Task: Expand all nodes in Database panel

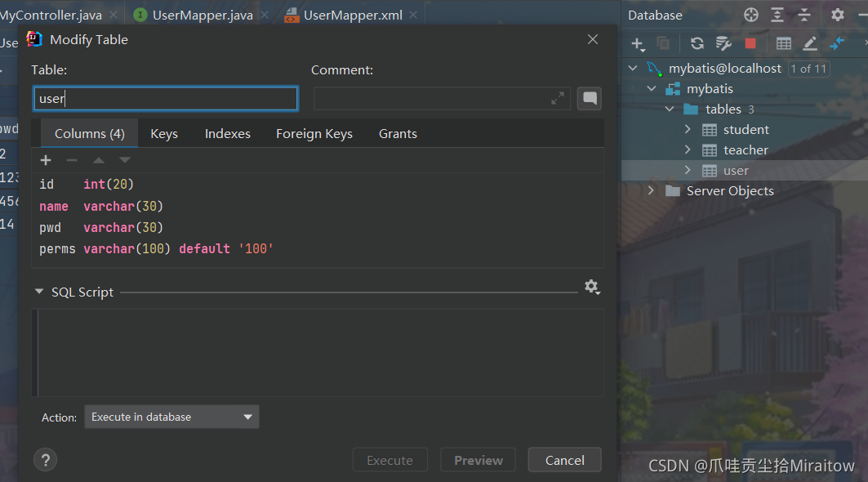Action: click(777, 15)
